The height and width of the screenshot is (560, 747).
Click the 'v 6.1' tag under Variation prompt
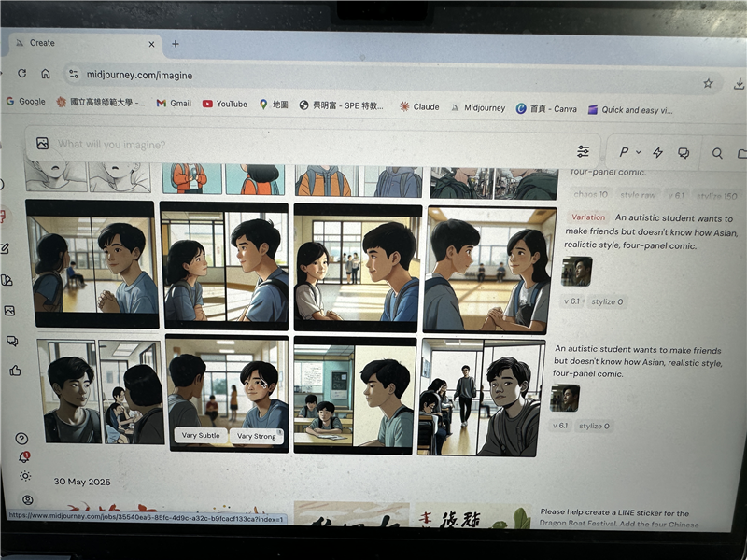coord(572,301)
